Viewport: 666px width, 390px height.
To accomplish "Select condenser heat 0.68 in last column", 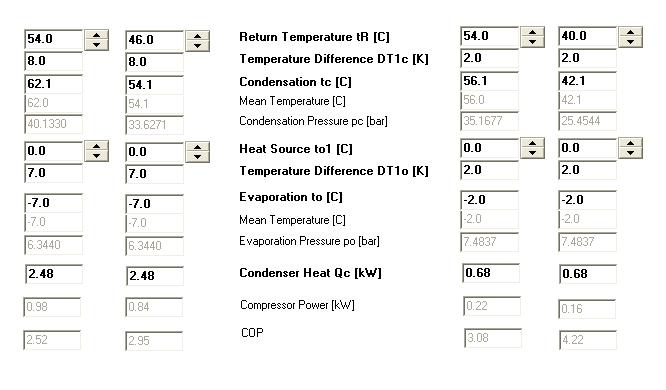I will 588,274.
